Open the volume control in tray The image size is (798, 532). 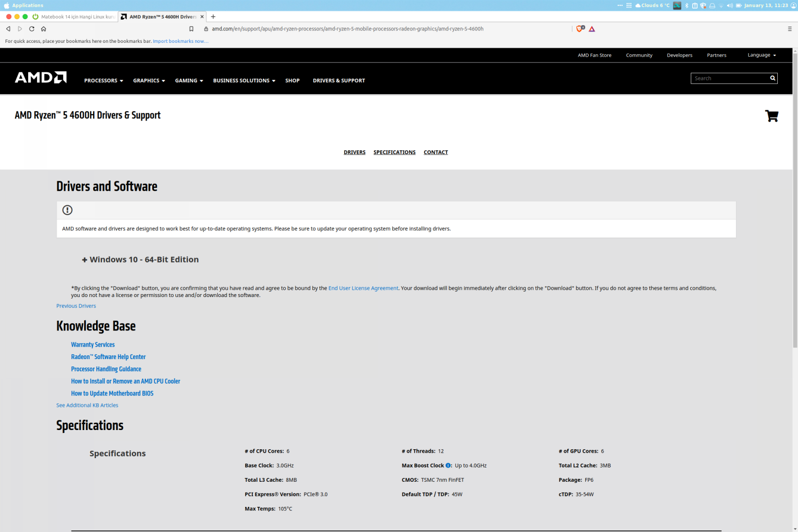730,5
